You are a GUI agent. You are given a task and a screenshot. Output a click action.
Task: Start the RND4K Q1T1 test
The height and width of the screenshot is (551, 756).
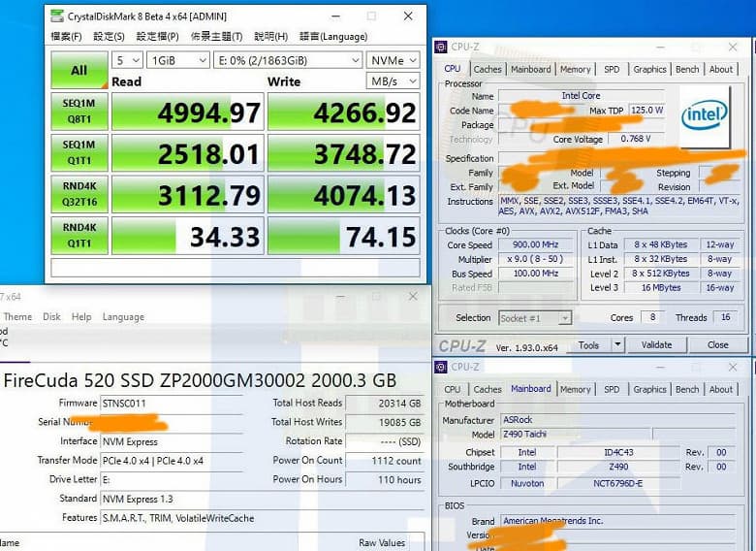79,236
